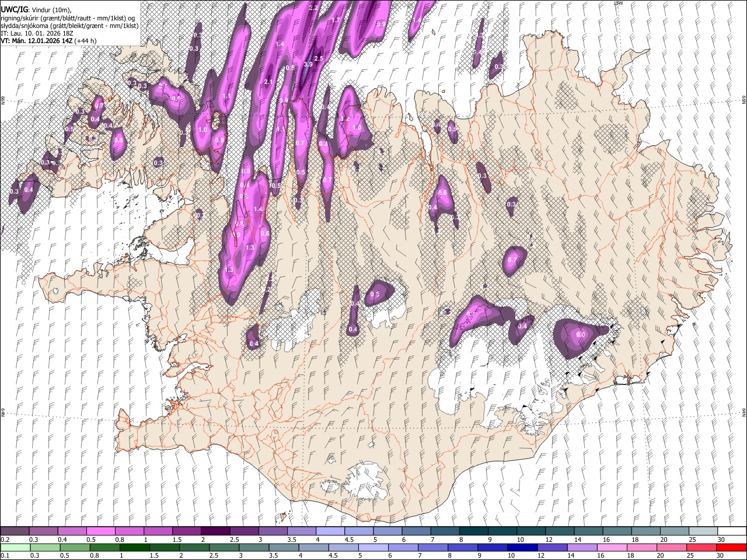Viewport: 747px width, 560px height.
Task: Pick the dark mauve 0.2 swatch, top legend row
Action: pyautogui.click(x=15, y=531)
